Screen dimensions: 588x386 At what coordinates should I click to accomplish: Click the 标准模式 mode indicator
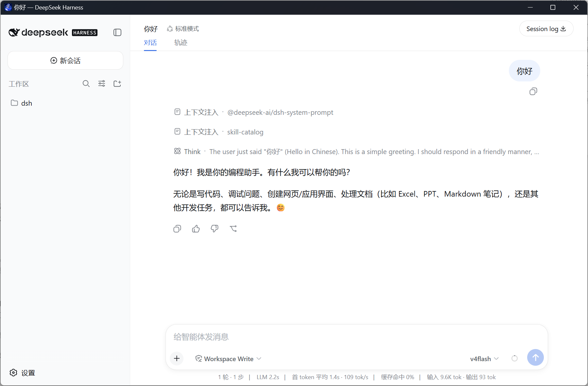pyautogui.click(x=183, y=29)
